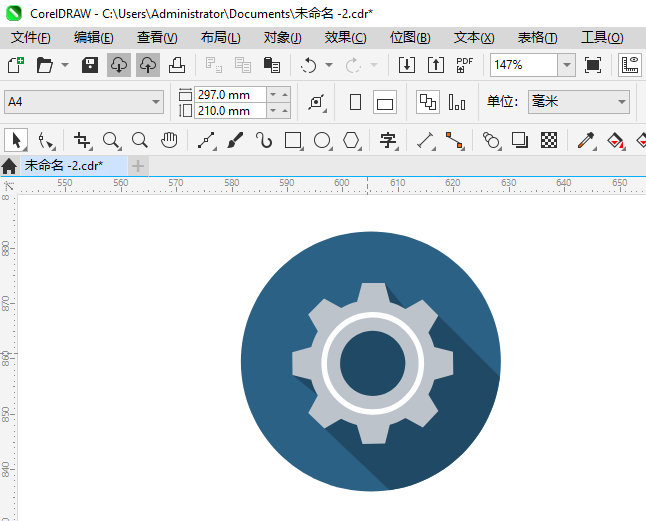Add a new document with plus tab
The width and height of the screenshot is (646, 521).
(138, 166)
